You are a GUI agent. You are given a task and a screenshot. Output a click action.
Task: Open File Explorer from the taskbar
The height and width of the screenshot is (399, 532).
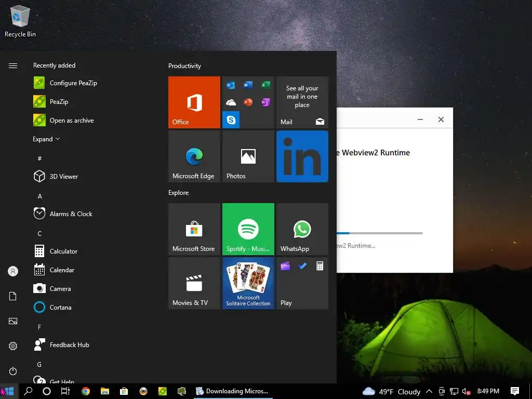point(105,391)
